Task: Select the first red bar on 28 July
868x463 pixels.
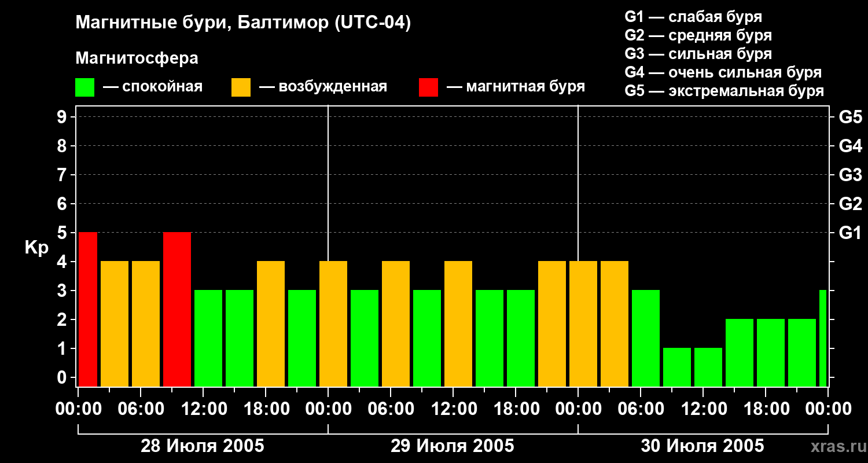Action: tap(88, 309)
